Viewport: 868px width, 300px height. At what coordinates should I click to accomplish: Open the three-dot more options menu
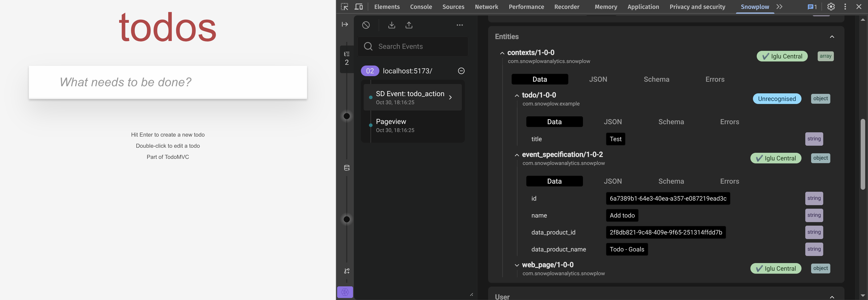(x=460, y=25)
